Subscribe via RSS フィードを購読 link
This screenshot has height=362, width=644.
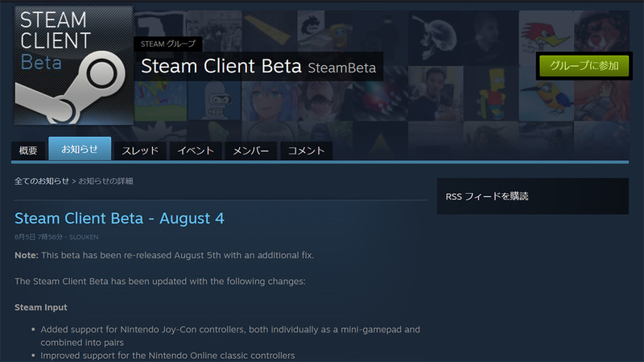pos(487,196)
